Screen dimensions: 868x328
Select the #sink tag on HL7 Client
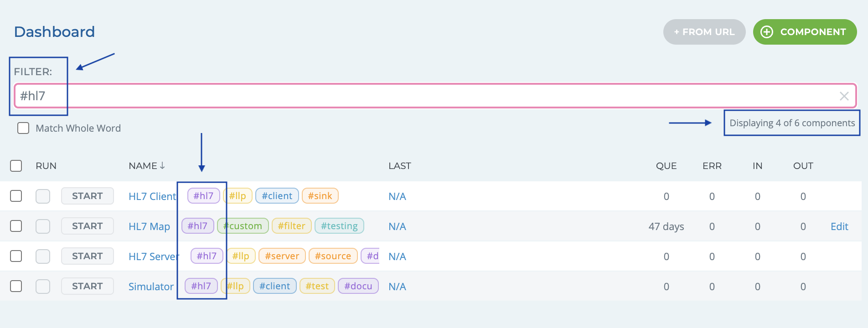pyautogui.click(x=320, y=196)
